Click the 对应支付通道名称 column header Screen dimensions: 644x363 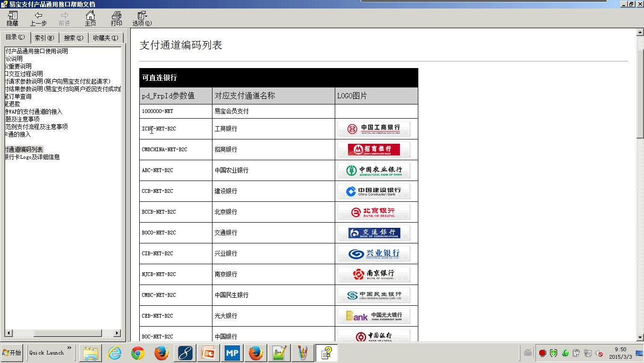coord(273,96)
